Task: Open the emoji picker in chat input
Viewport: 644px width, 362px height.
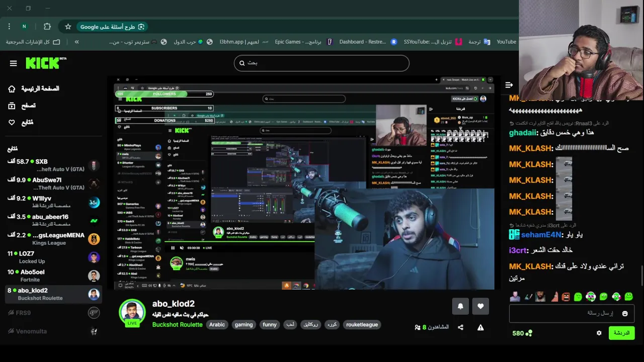Action: [625, 313]
